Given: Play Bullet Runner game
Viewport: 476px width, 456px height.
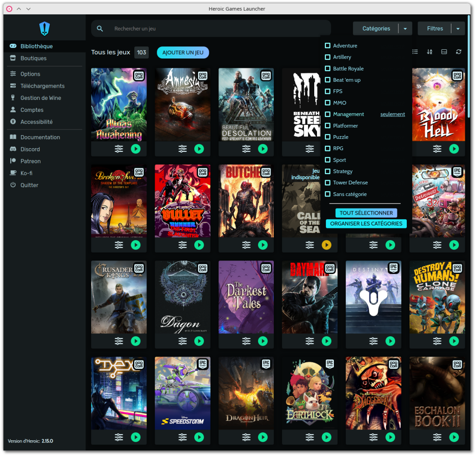Looking at the screenshot, I should click(199, 245).
